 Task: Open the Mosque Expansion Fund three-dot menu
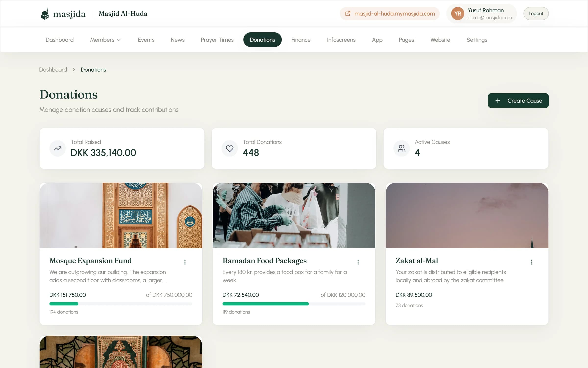pyautogui.click(x=185, y=262)
